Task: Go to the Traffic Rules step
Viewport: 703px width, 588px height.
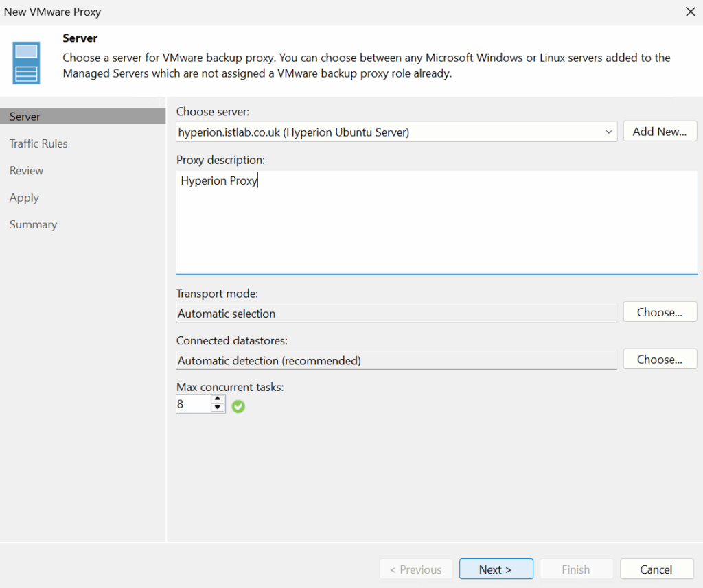Action: [38, 143]
